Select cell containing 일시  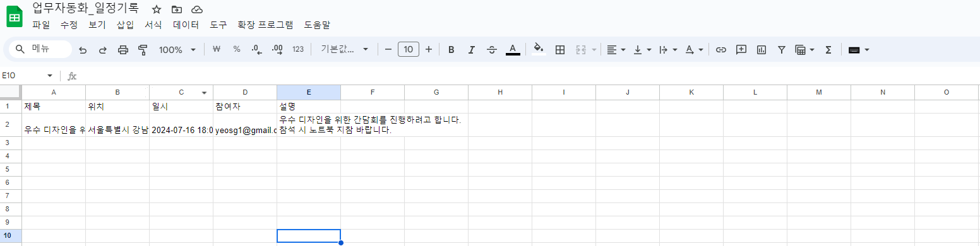click(181, 106)
